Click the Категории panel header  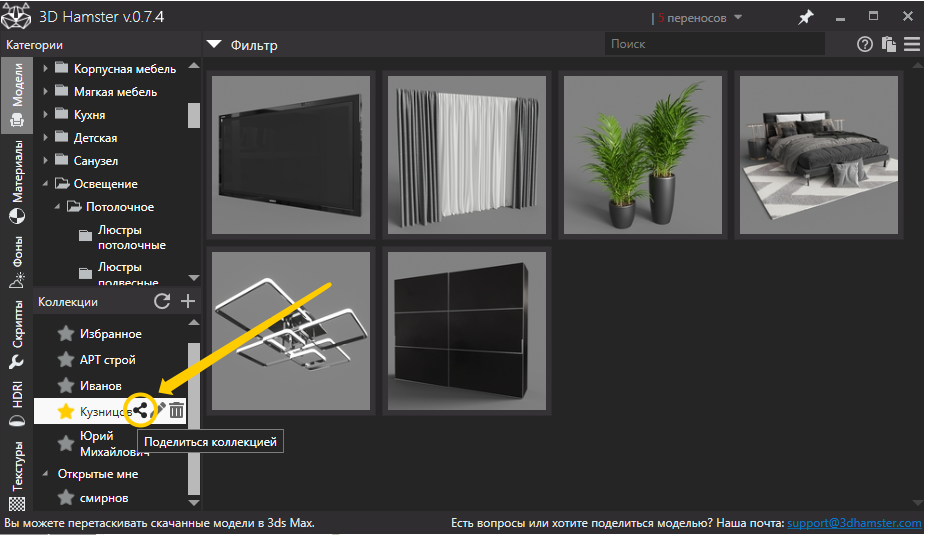[x=34, y=45]
